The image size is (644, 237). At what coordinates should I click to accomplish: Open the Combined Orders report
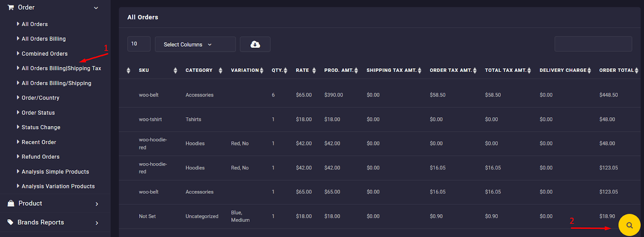coord(44,53)
